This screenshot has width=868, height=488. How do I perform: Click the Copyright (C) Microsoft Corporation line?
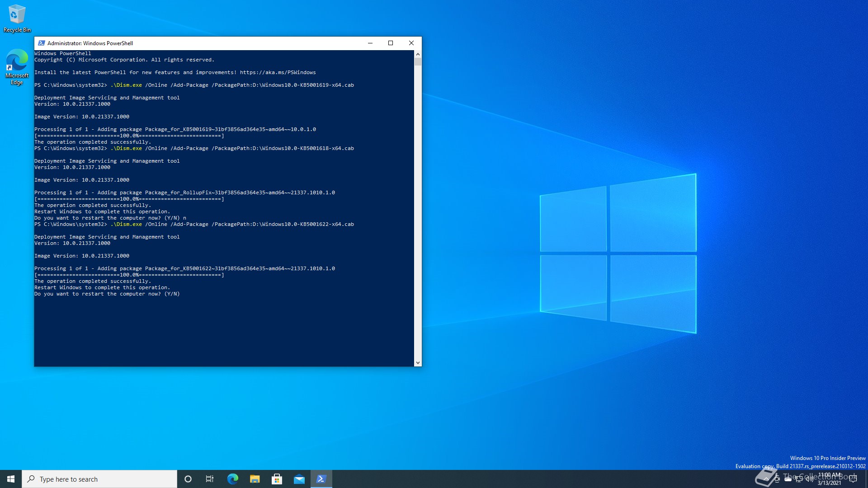point(124,60)
